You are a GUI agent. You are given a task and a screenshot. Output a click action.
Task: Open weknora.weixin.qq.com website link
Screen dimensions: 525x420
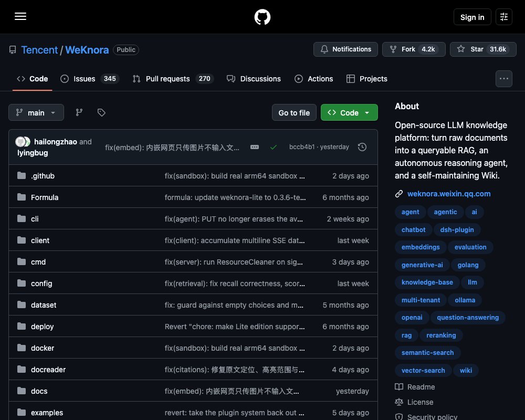(x=449, y=194)
